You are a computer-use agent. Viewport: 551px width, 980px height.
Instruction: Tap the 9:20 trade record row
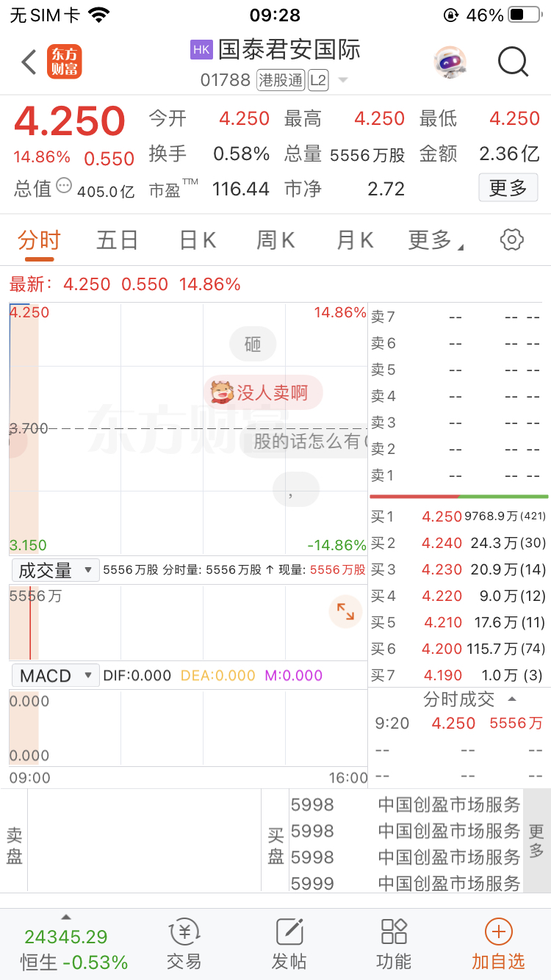coord(459,723)
